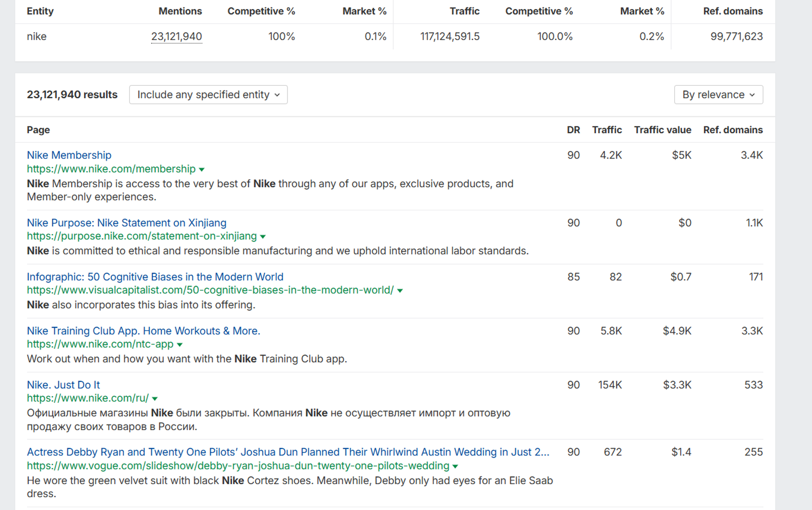Expand vogue.com slideshow URL dropdown arrow
Viewport: 812px width, 510px height.
455,466
